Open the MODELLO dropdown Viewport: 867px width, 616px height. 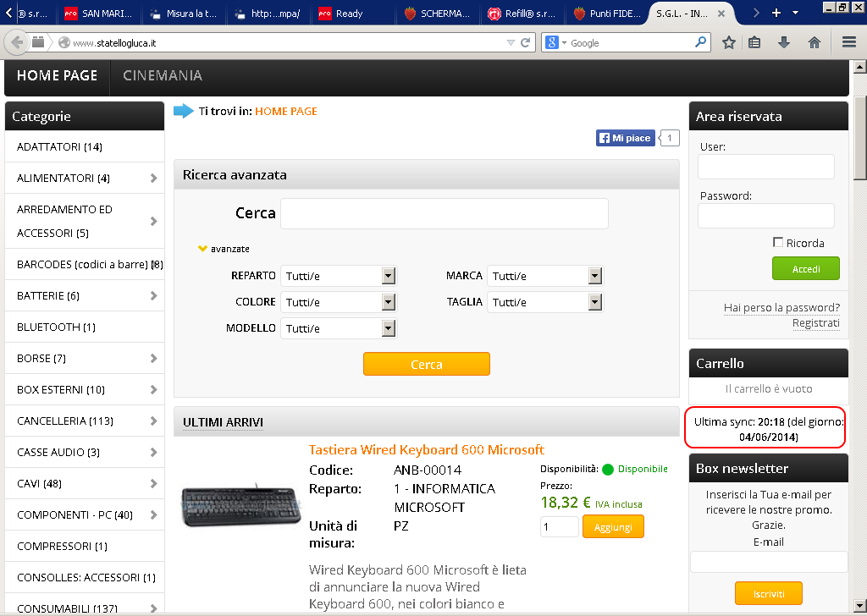pos(339,328)
